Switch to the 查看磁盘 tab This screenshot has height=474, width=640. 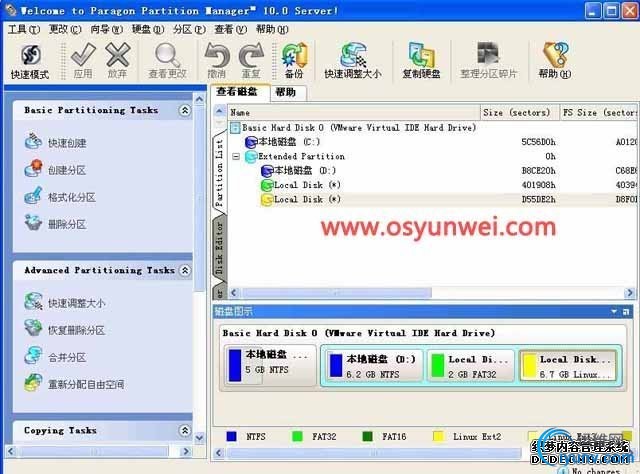pyautogui.click(x=240, y=92)
